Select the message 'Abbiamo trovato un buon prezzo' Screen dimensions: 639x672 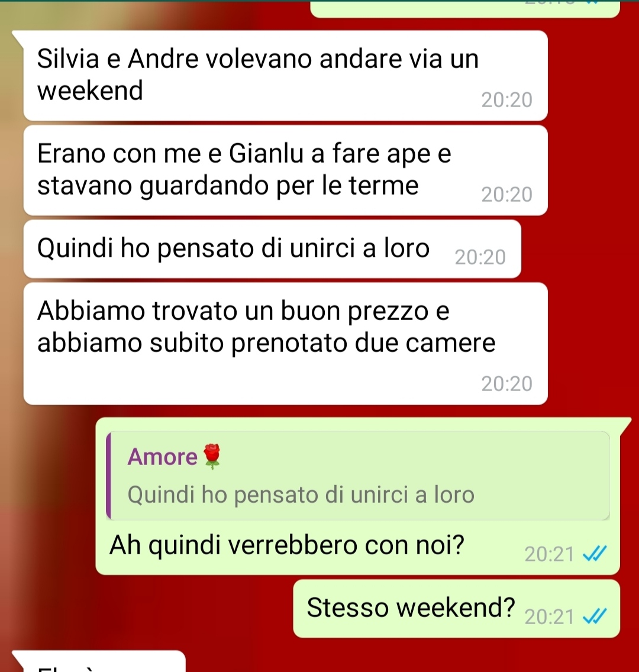tap(285, 344)
